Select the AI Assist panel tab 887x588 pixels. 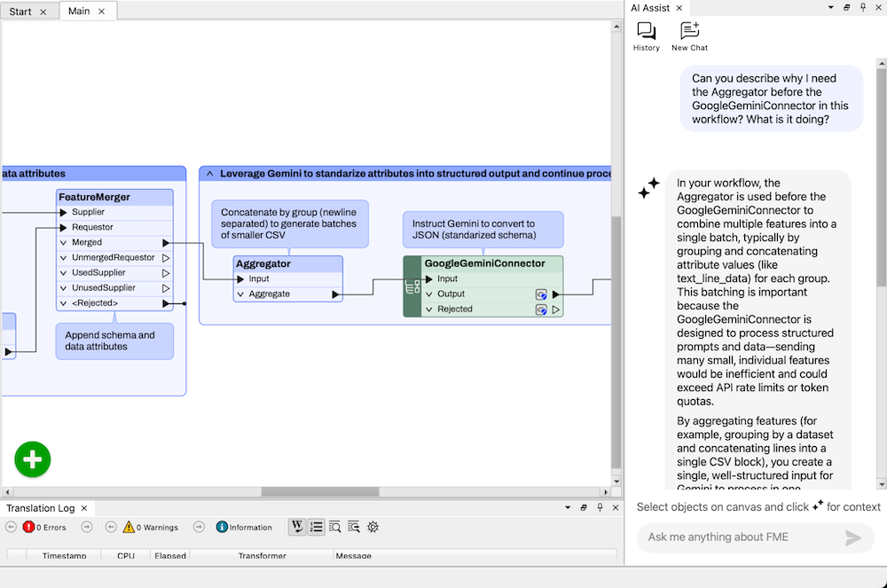650,8
